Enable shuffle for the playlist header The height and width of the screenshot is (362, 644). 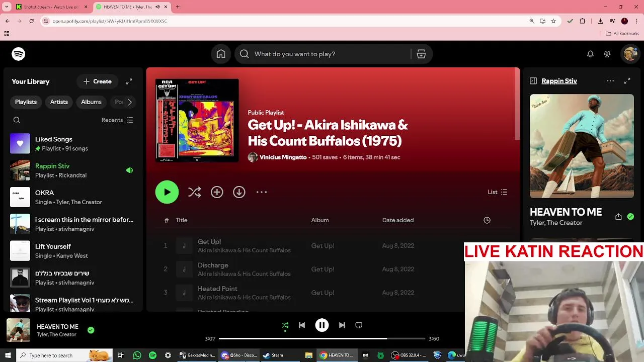coord(194,192)
